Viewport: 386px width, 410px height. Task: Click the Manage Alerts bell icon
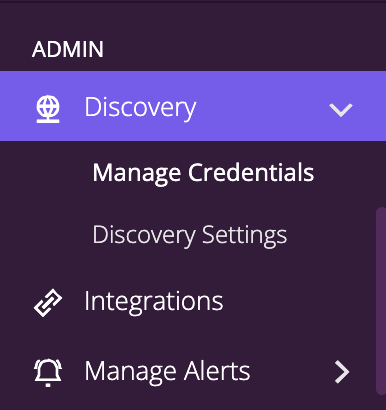48,373
